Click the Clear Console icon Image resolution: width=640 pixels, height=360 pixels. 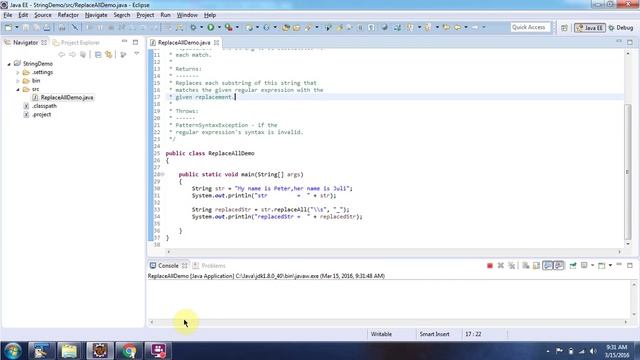tap(526, 266)
